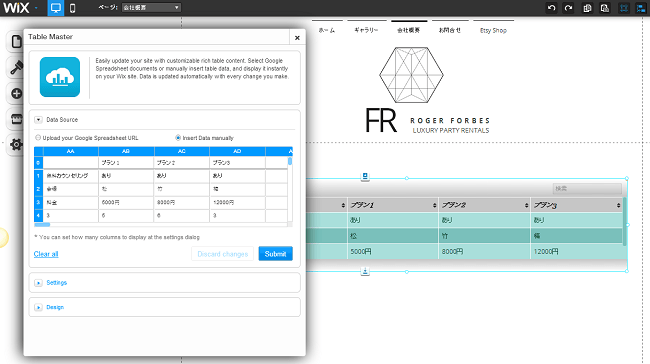Click column header AA in spreadsheet

pos(70,151)
